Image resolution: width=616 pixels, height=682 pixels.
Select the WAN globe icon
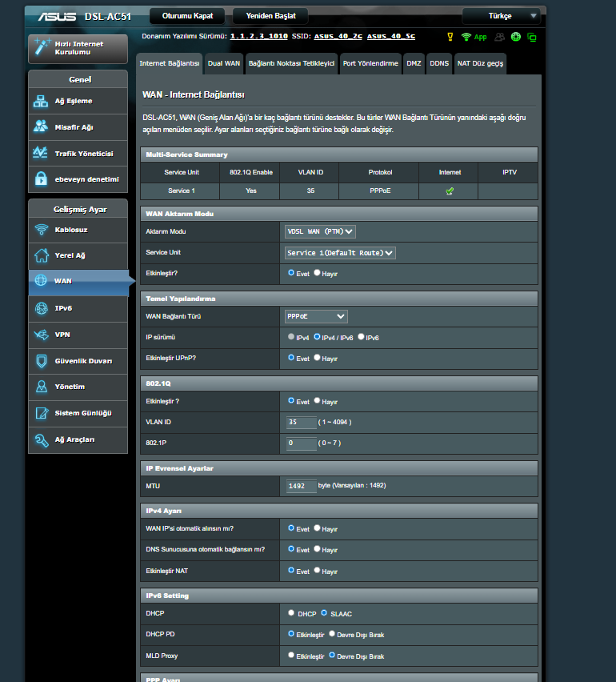pos(41,281)
